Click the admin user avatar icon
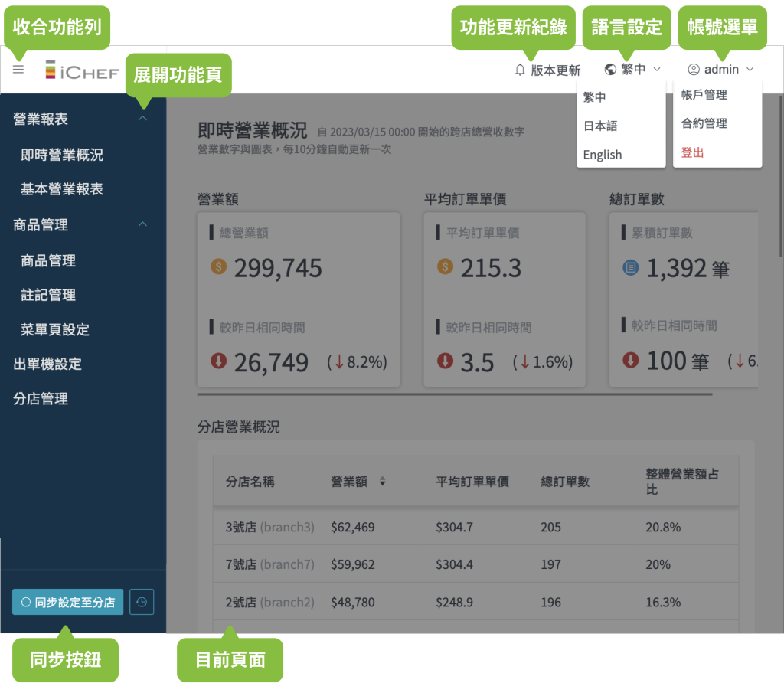Viewport: 784px width, 693px height. click(694, 70)
